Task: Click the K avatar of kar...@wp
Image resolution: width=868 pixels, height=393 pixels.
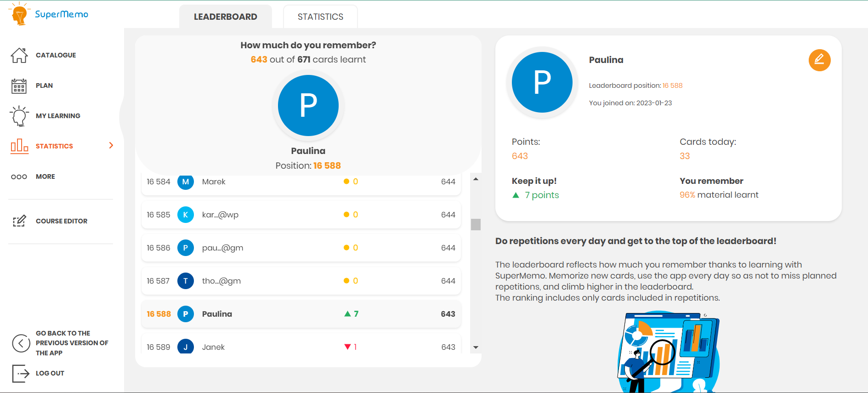Action: pyautogui.click(x=186, y=215)
